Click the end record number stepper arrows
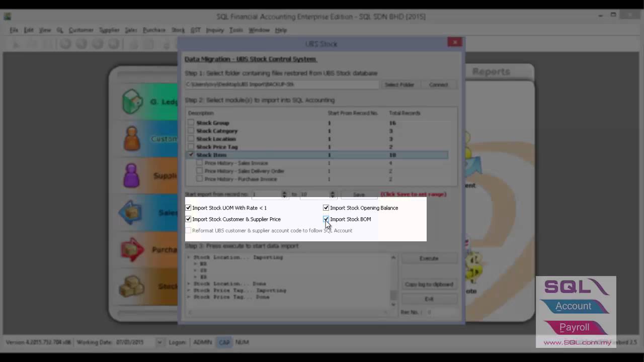The height and width of the screenshot is (362, 644). [332, 195]
